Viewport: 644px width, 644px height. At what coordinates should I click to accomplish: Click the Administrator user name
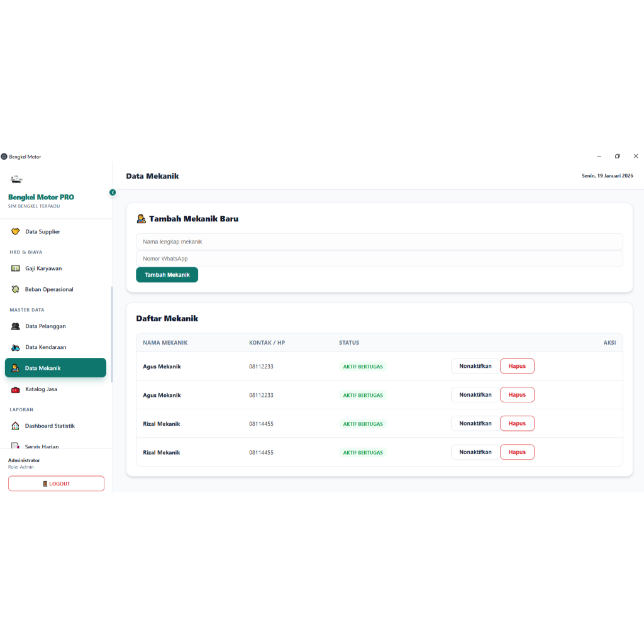[x=24, y=460]
